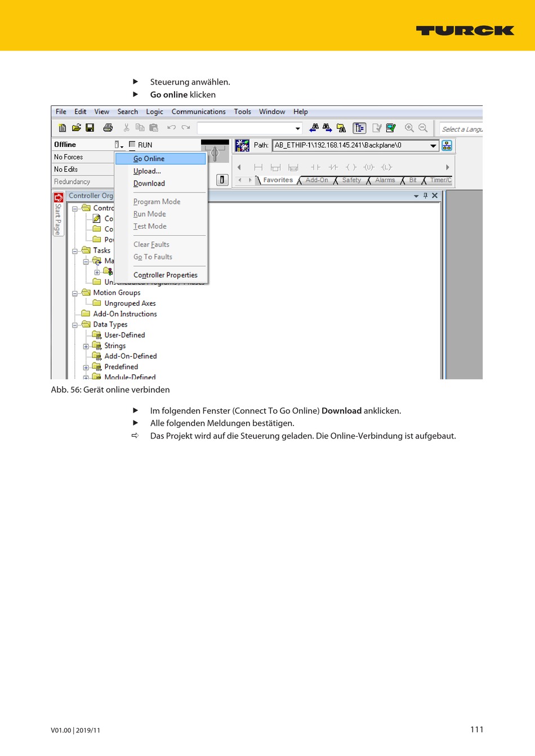Image resolution: width=535 pixels, height=756 pixels.
Task: Switch to the Bit instruction tab
Action: pyautogui.click(x=413, y=180)
